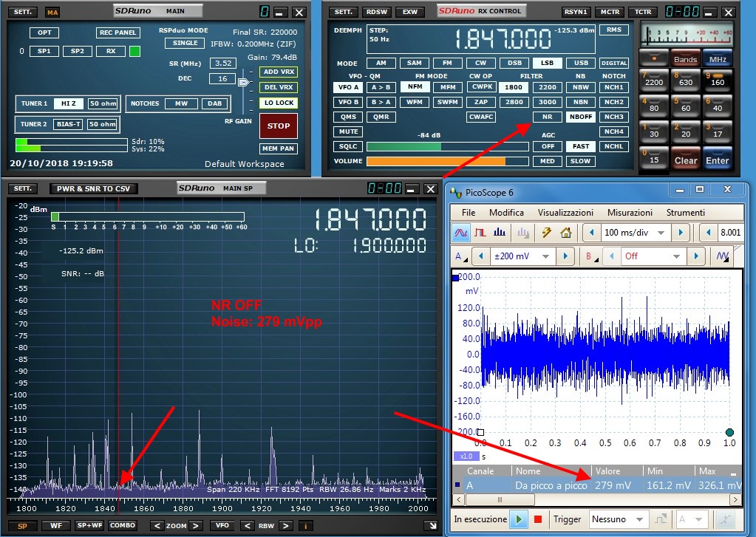Click the DEC 16 decimation field
The width and height of the screenshot is (756, 537).
tap(222, 78)
